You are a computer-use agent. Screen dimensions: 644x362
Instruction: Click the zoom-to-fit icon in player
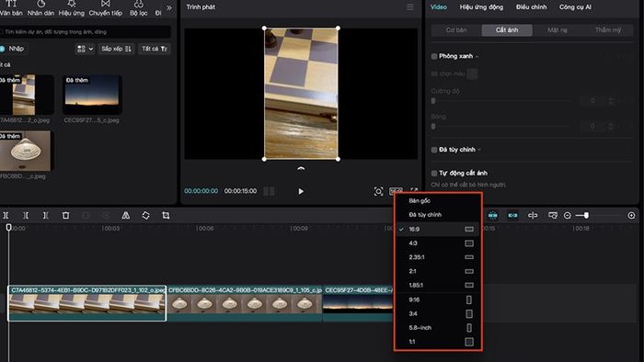(x=379, y=191)
